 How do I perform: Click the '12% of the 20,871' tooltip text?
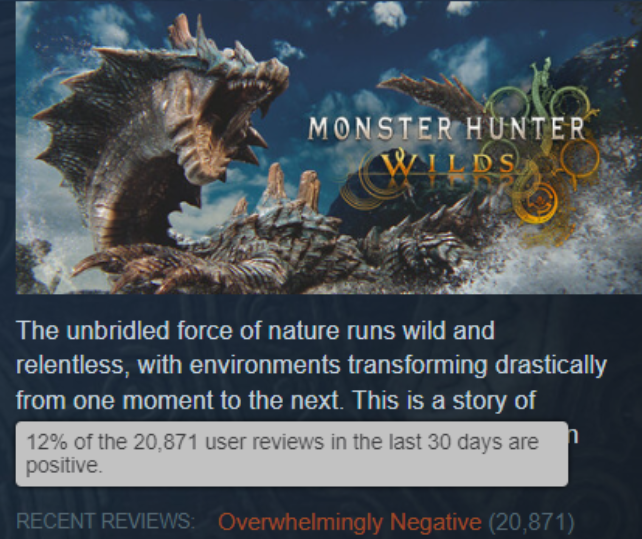pyautogui.click(x=112, y=442)
